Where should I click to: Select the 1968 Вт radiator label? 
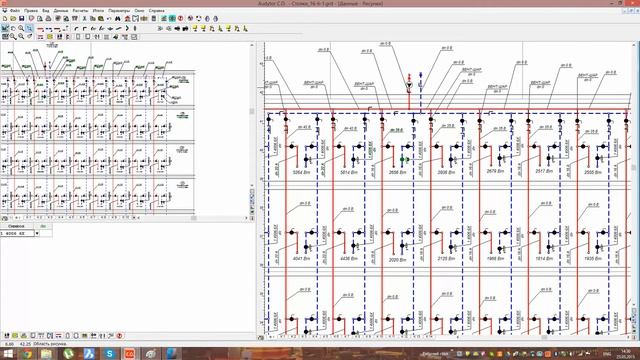[x=495, y=259]
